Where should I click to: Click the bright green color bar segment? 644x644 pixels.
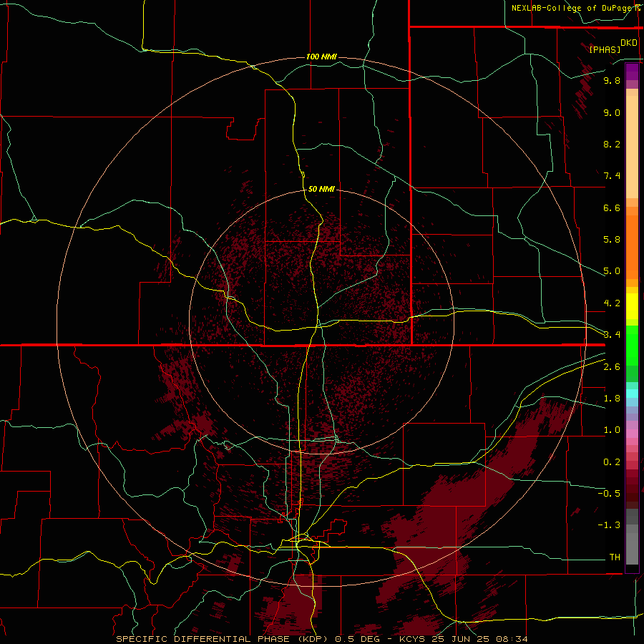[632, 345]
